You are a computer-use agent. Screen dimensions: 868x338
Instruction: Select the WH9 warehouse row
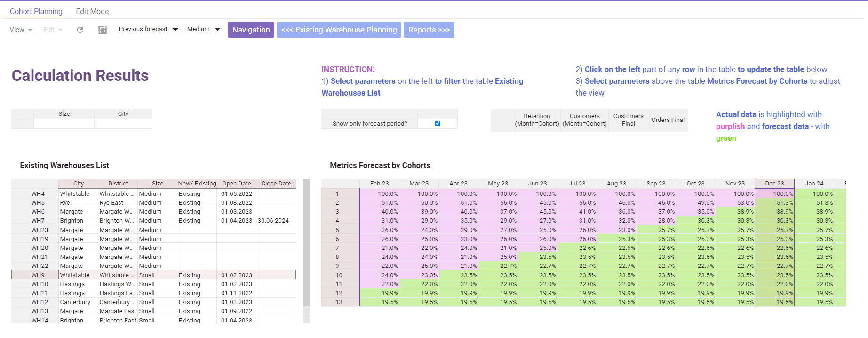[38, 275]
